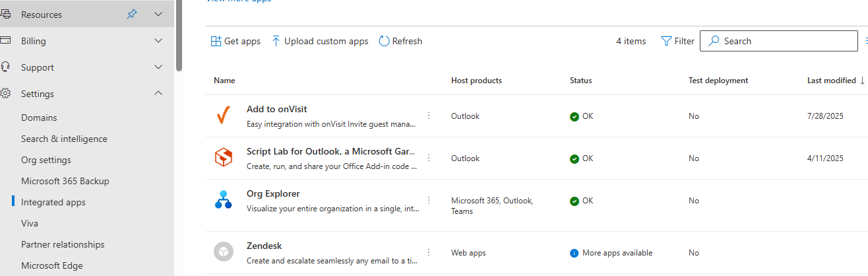Image resolution: width=868 pixels, height=276 pixels.
Task: Click the Filter button label
Action: point(685,41)
